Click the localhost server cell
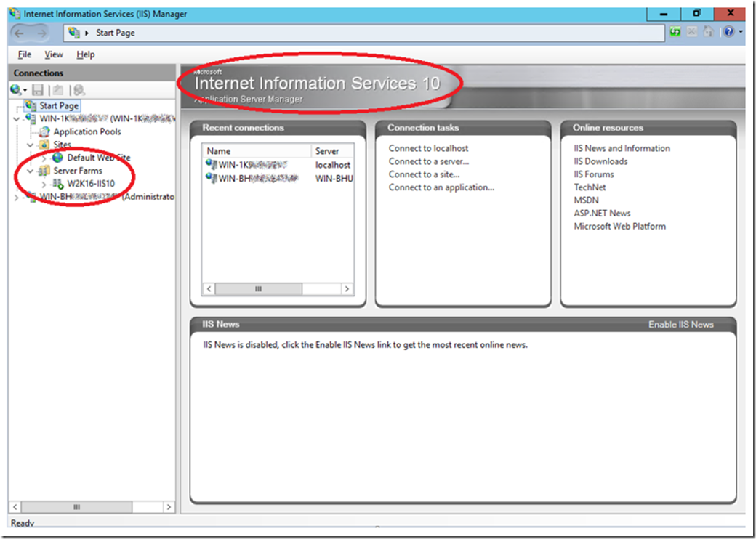 click(333, 165)
